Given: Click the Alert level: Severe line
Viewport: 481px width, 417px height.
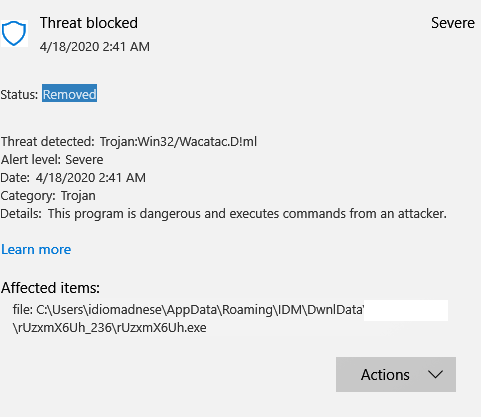Looking at the screenshot, I should point(52,160).
